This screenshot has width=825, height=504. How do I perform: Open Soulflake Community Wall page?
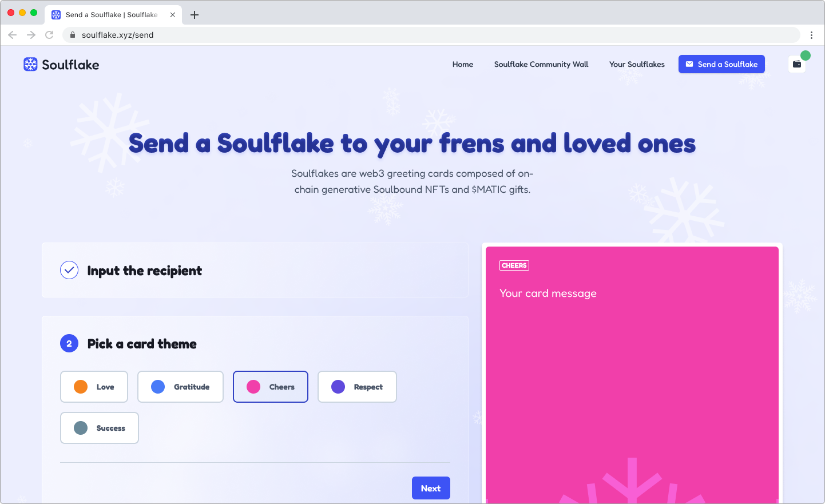(541, 64)
